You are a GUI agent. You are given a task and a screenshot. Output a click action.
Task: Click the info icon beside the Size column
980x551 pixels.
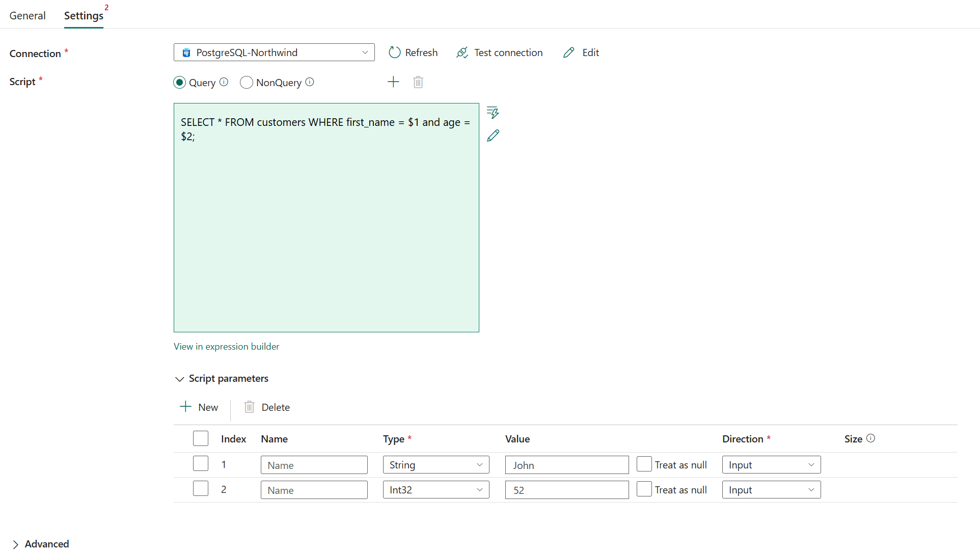871,438
